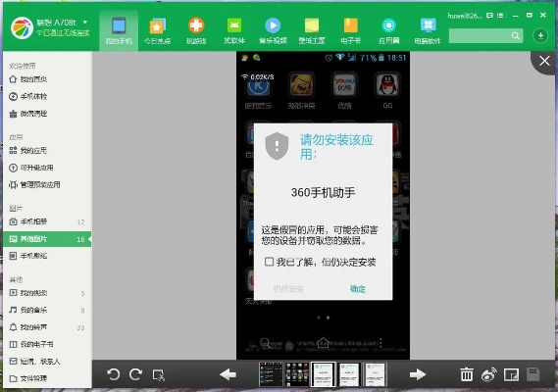
Task: Select the fourth thumbnail in filmstrip
Action: point(349,374)
